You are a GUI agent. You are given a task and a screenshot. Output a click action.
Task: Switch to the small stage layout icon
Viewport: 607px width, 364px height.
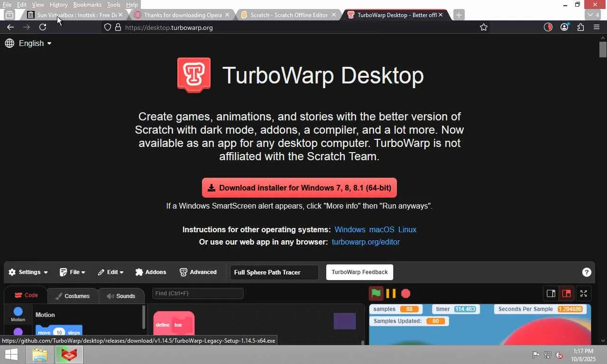tap(551, 293)
